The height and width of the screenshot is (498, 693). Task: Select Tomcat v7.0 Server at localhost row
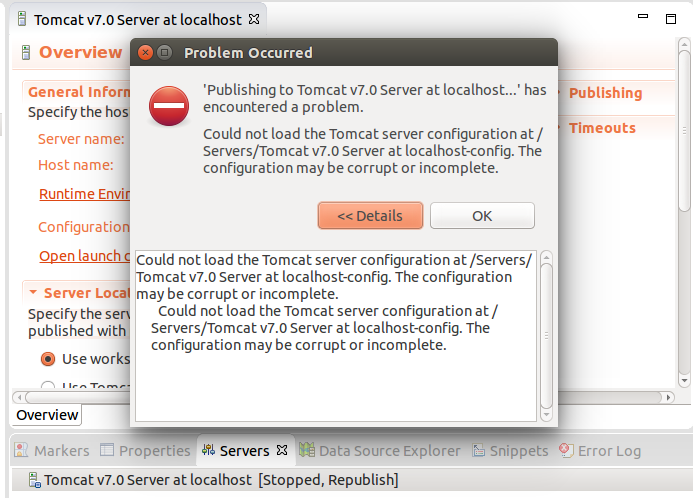(352, 480)
